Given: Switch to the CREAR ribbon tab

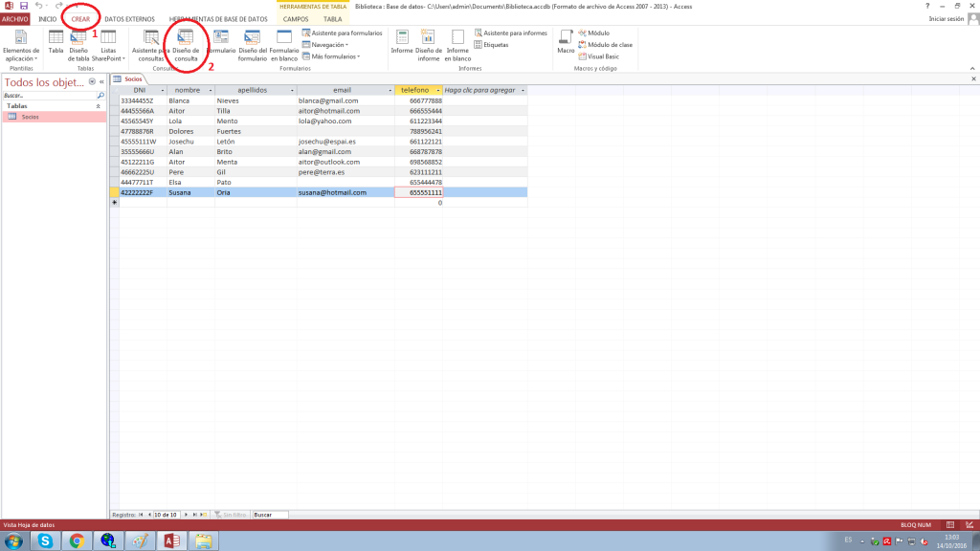Looking at the screenshot, I should click(x=80, y=18).
